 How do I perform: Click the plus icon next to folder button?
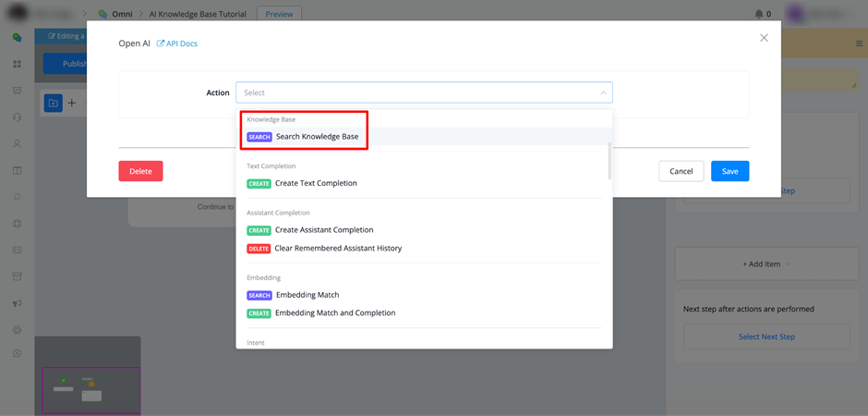coord(72,103)
